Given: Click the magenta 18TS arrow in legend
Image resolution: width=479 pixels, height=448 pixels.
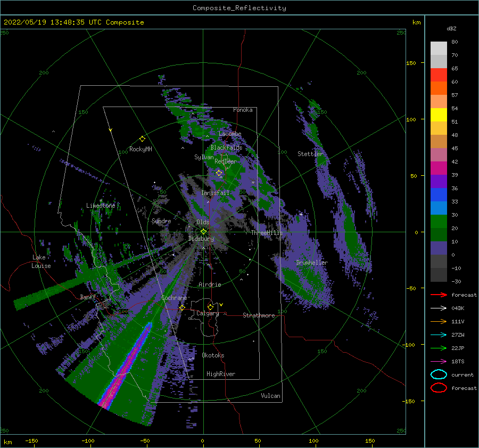Looking at the screenshot, I should tap(439, 362).
